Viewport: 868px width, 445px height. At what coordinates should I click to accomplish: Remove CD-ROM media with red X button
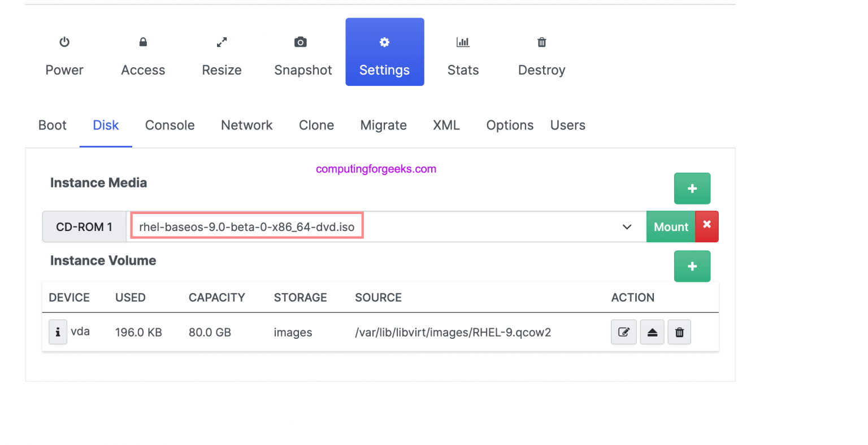(707, 226)
